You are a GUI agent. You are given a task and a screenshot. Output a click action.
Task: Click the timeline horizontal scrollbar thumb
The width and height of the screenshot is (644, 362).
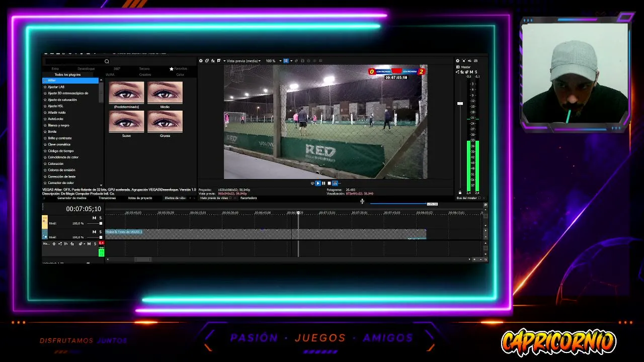(143, 259)
